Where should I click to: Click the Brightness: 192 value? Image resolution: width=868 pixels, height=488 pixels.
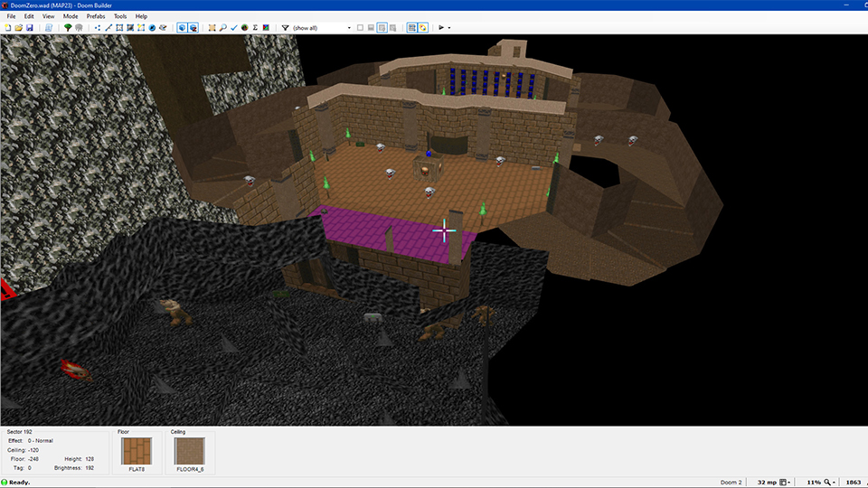[74, 468]
